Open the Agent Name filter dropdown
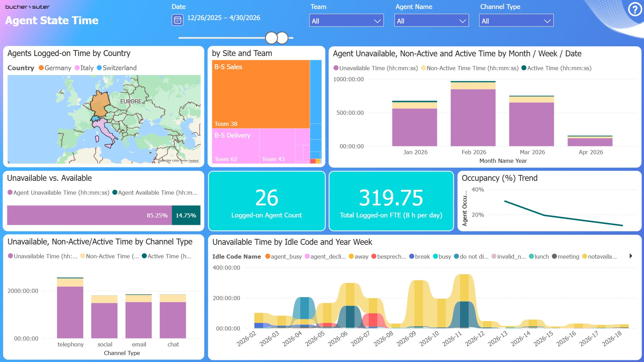 431,21
